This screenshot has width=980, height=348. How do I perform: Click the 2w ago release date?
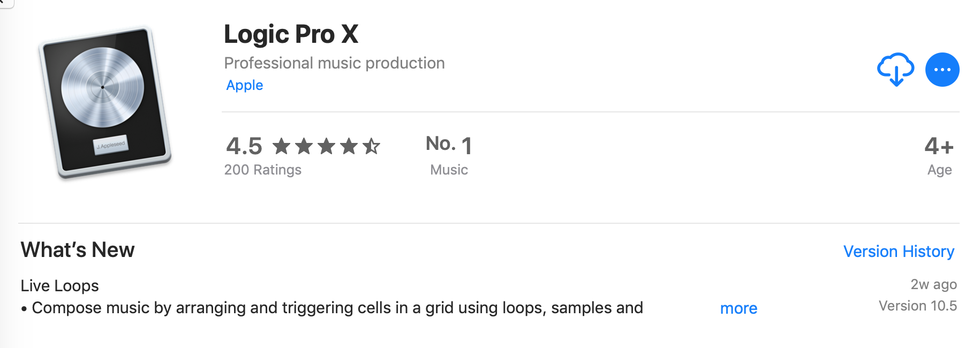933,284
